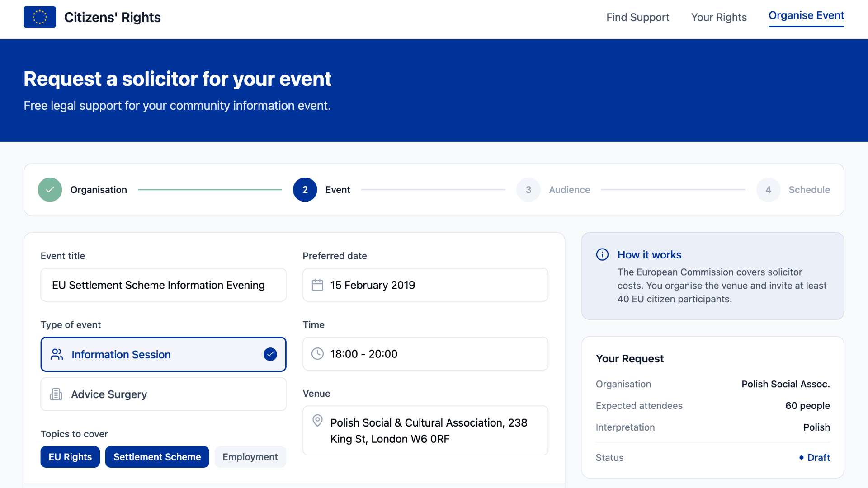Toggle the Settlement Scheme topic off

pyautogui.click(x=157, y=457)
